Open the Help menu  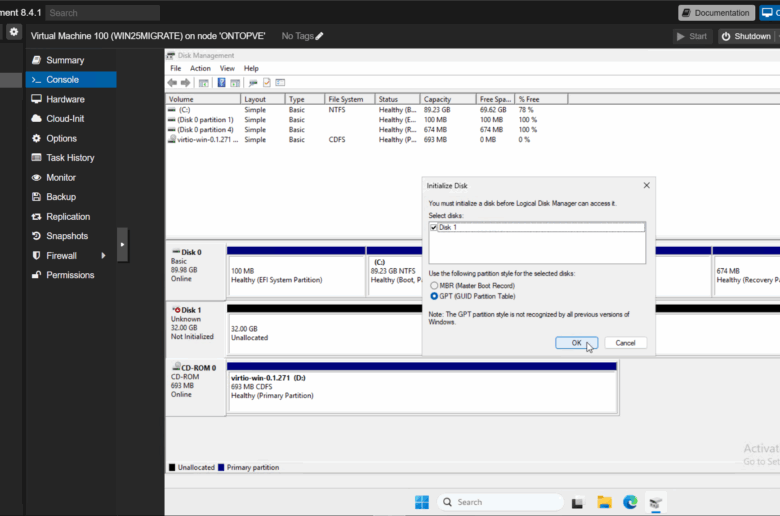pyautogui.click(x=251, y=68)
